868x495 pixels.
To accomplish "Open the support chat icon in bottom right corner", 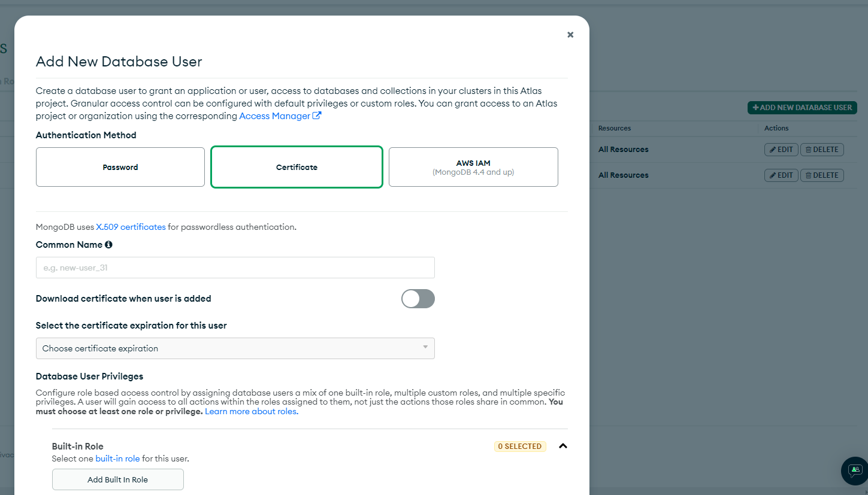I will point(854,471).
